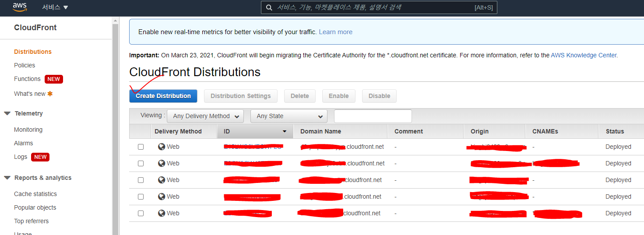
Task: Click the orange asterisk beside What's new
Action: (x=50, y=94)
